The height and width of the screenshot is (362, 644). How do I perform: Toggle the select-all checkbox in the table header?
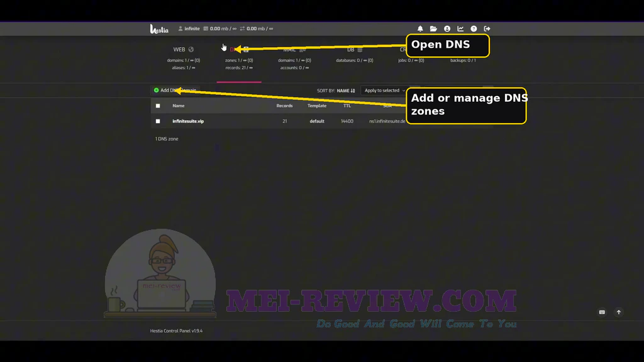point(158,106)
